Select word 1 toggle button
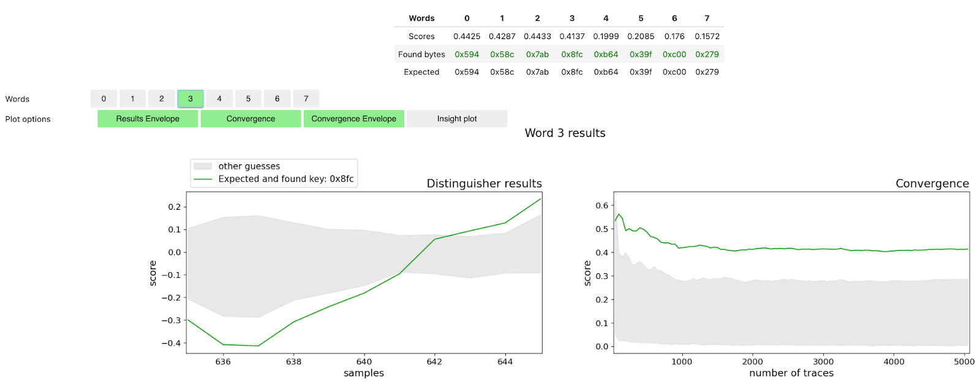This screenshot has width=980, height=386. pos(132,98)
